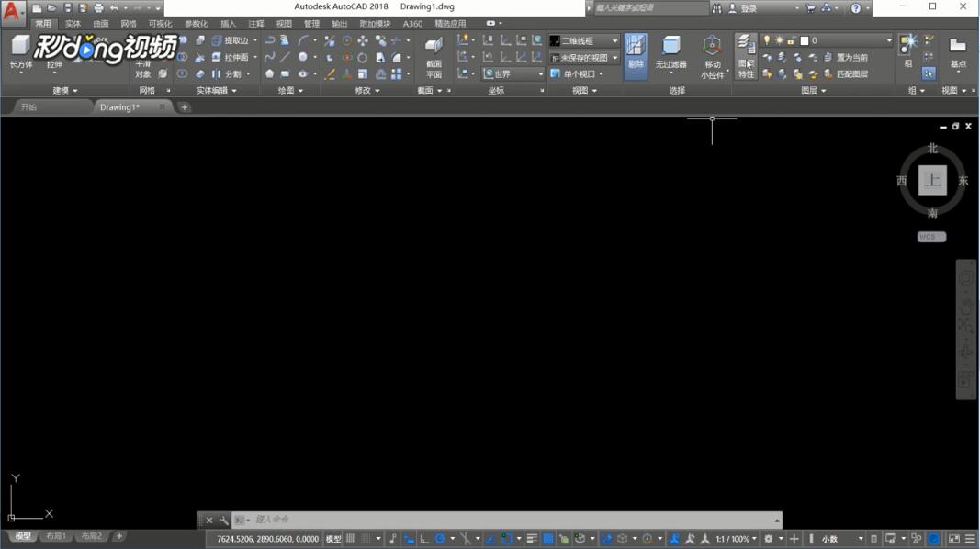Image resolution: width=980 pixels, height=549 pixels.
Task: Open the A360 ribbon tab
Action: pyautogui.click(x=412, y=24)
